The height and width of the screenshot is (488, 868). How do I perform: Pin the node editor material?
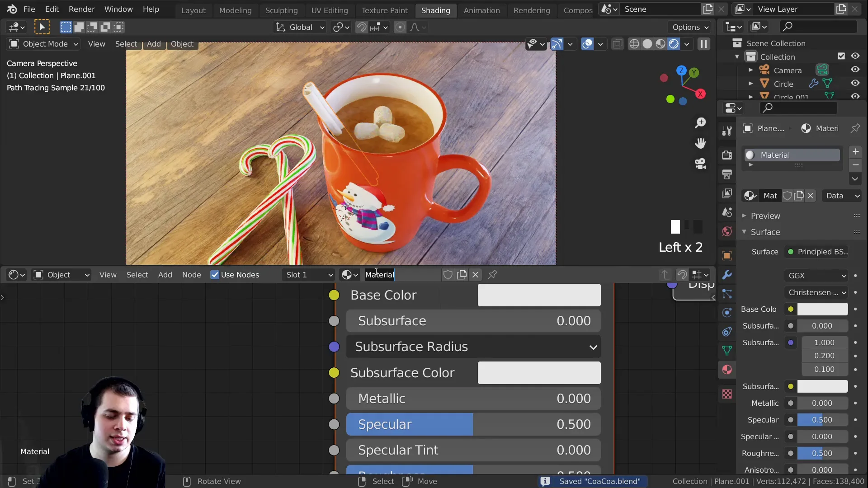pos(493,275)
